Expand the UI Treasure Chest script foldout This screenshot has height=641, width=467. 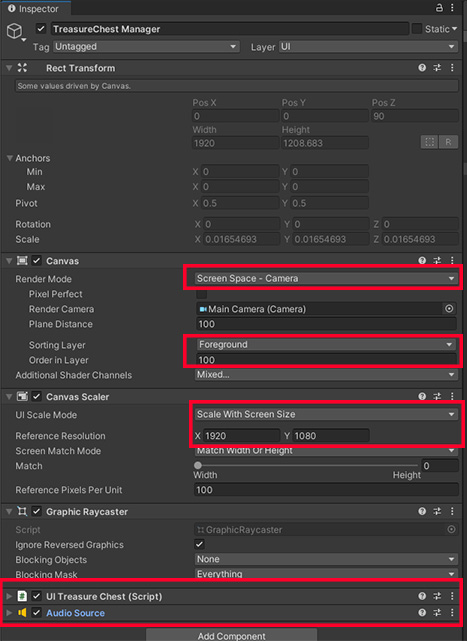point(9,596)
